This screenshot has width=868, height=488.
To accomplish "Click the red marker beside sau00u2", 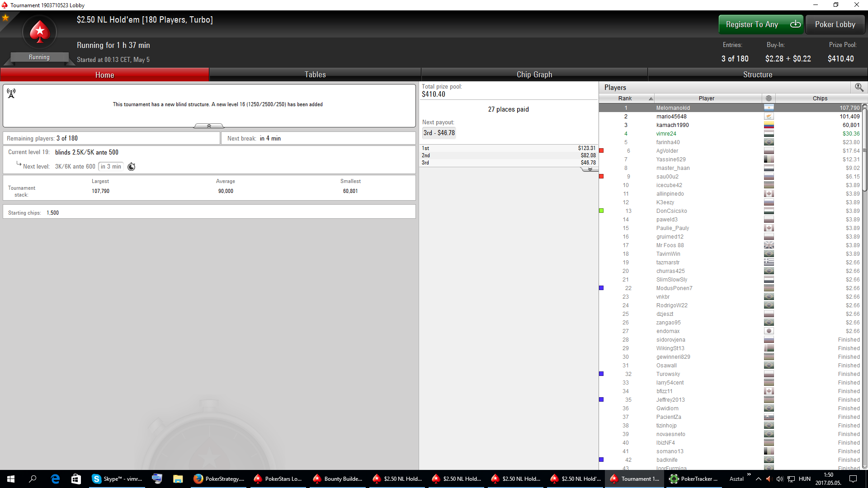I will click(x=601, y=176).
